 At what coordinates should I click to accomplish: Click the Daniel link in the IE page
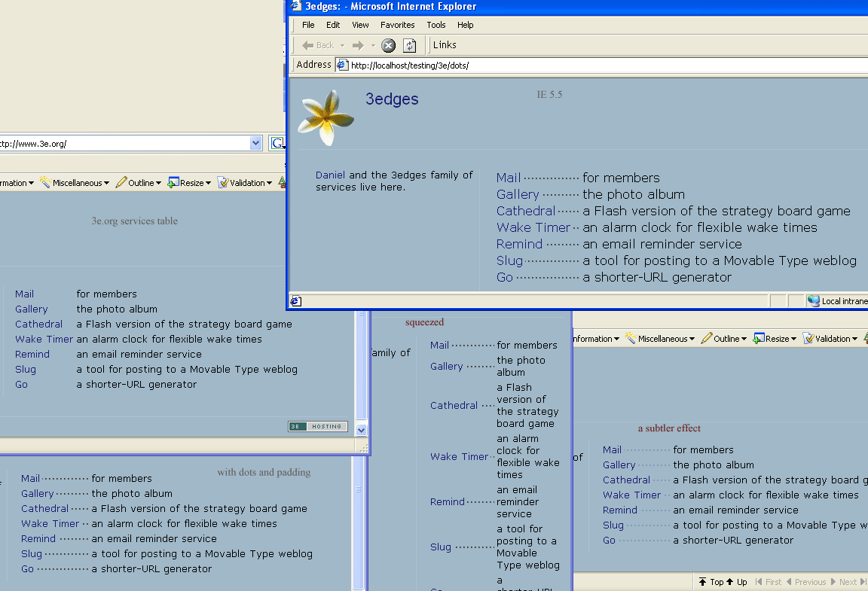point(330,175)
